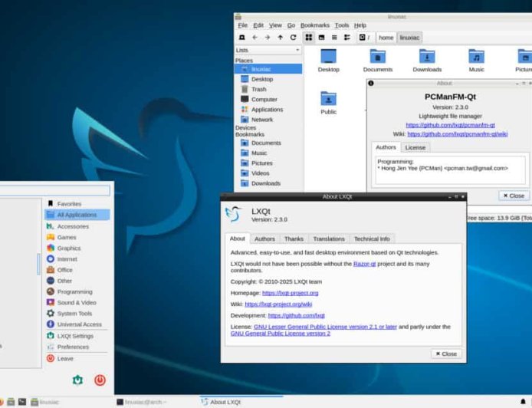
Task: Open the Bookmarks menu in file manager
Action: pyautogui.click(x=314, y=25)
